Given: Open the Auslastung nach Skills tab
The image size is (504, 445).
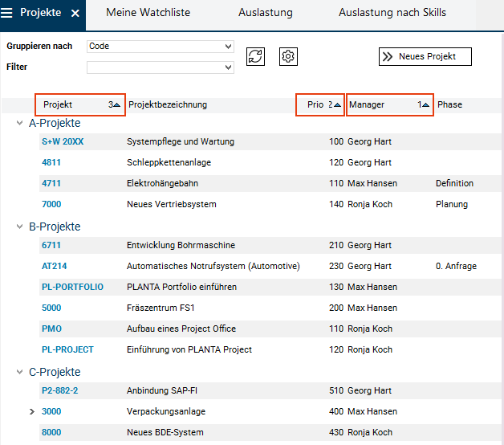Looking at the screenshot, I should tap(392, 13).
